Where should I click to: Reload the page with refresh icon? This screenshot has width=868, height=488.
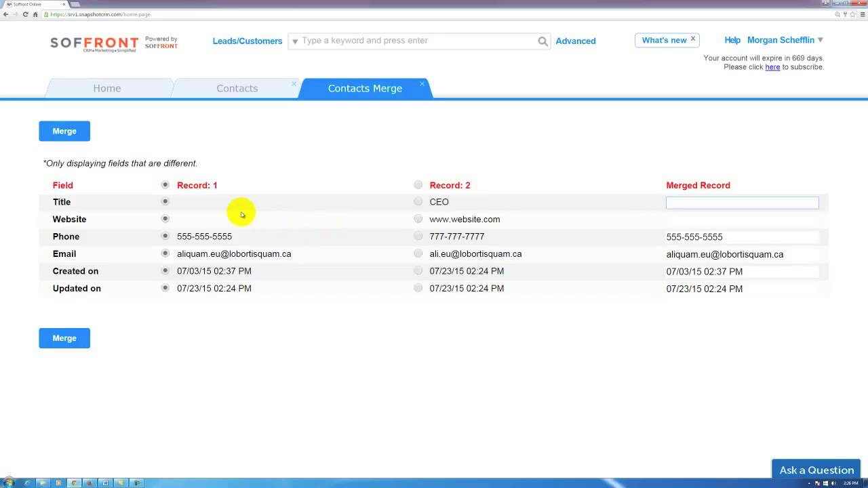pos(25,14)
